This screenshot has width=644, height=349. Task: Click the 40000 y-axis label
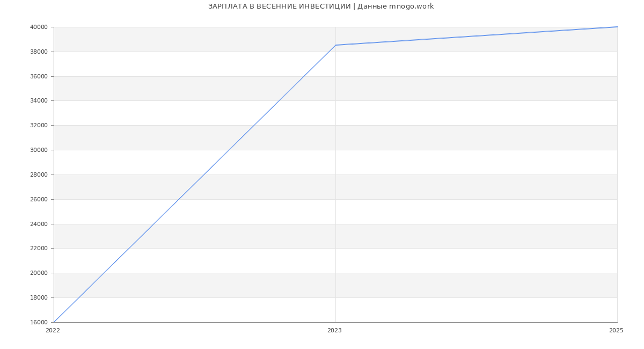click(x=39, y=27)
